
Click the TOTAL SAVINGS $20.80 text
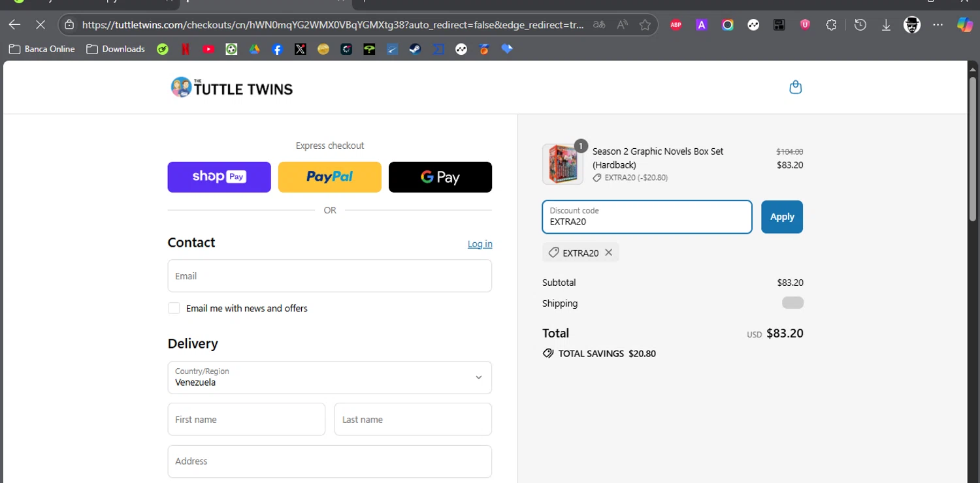tap(607, 353)
